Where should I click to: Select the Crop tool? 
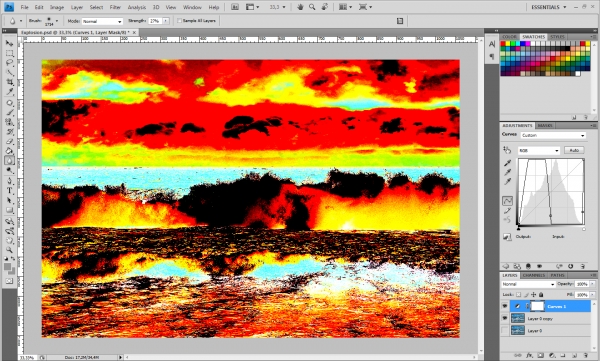pyautogui.click(x=10, y=82)
